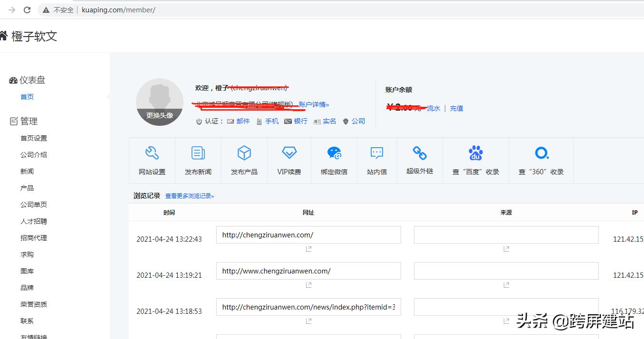This screenshot has width=644, height=339.
Task: Select 首页设置 in the sidebar
Action: tap(34, 138)
